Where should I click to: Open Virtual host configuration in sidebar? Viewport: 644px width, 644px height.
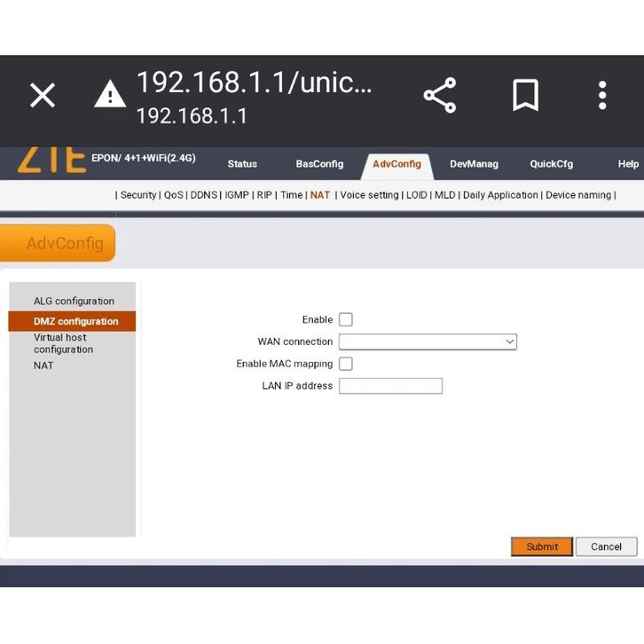tap(63, 343)
